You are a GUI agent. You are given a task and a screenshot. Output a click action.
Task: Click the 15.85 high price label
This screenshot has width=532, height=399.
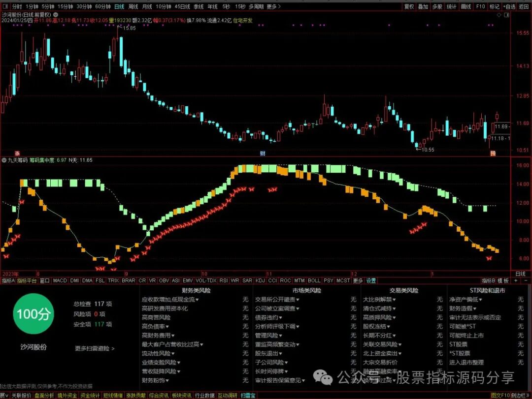coord(129,28)
